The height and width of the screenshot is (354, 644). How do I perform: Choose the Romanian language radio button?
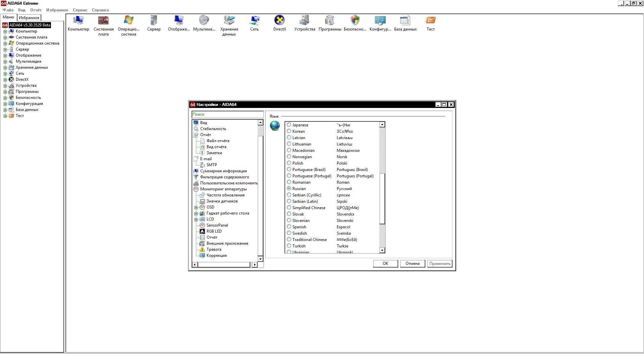coord(289,182)
